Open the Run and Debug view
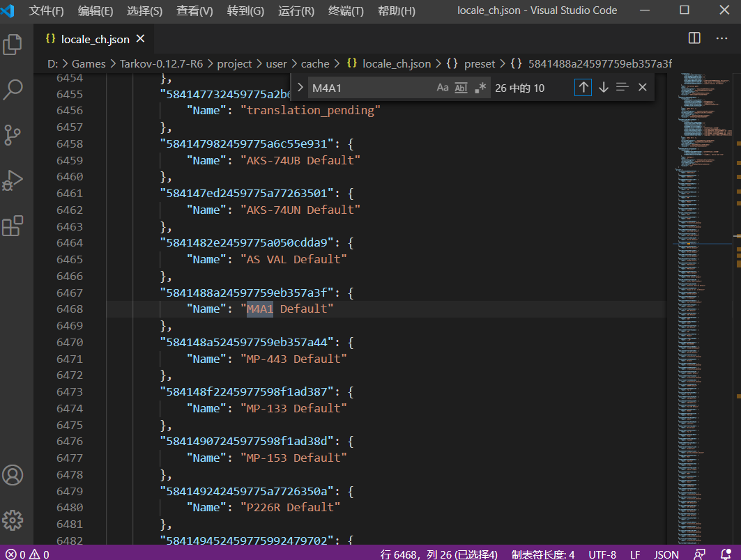The image size is (741, 560). tap(13, 180)
